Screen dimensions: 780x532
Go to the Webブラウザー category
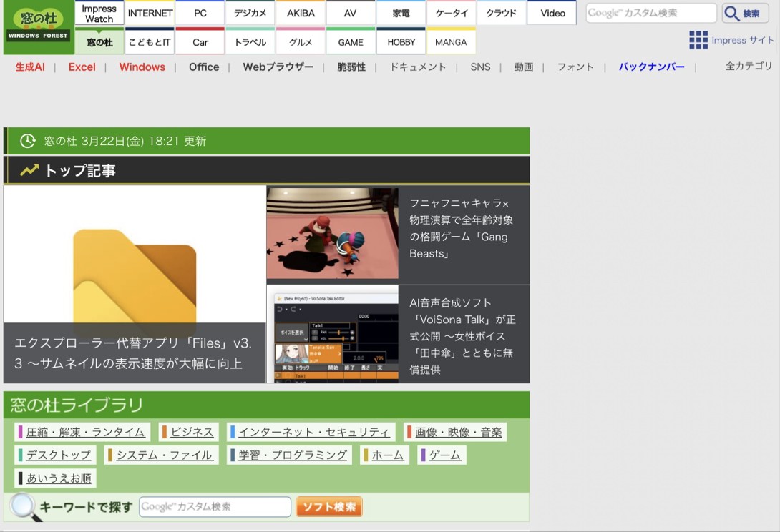click(278, 66)
